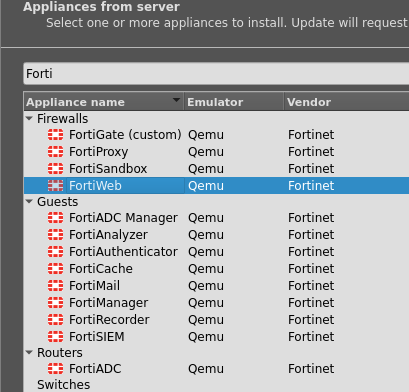This screenshot has width=409, height=392.
Task: Click the FortiSandbox appliance icon
Action: (55, 169)
